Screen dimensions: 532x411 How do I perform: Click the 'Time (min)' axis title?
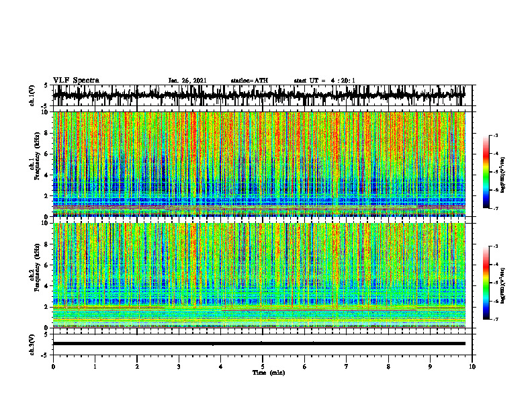[269, 373]
